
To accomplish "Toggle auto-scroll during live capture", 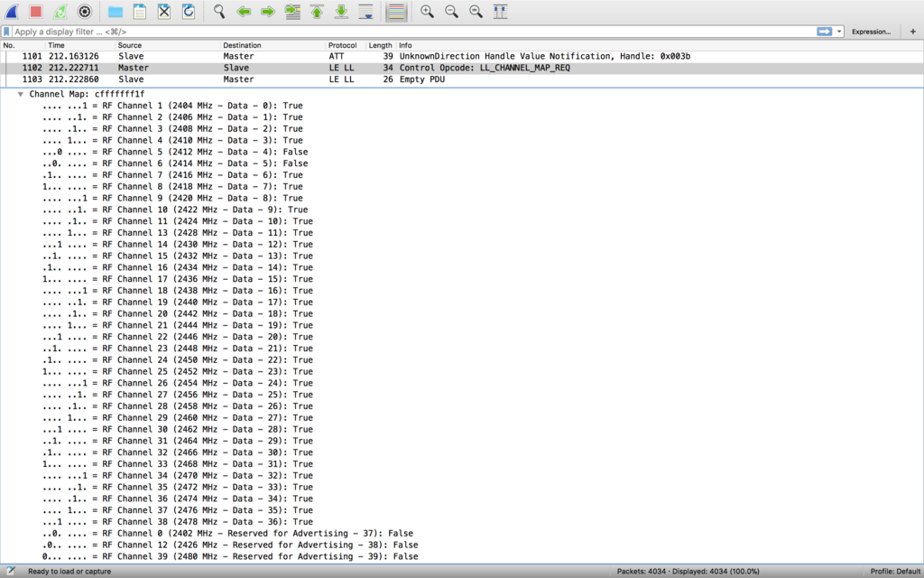I will pos(366,11).
